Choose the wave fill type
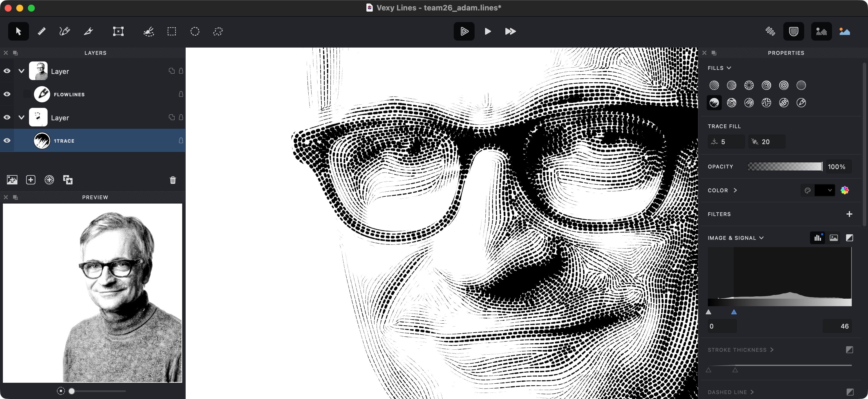The image size is (868, 399). click(x=732, y=85)
